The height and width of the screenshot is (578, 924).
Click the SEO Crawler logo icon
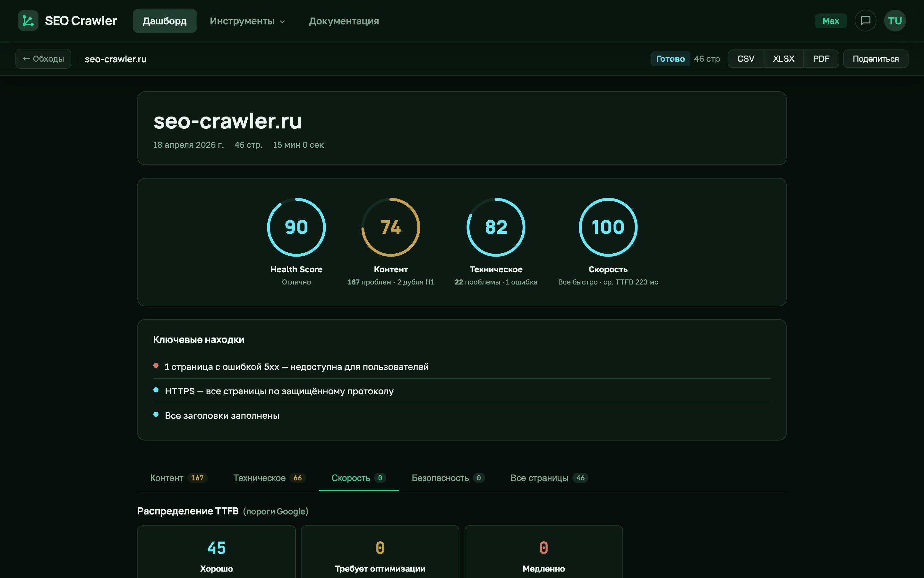pyautogui.click(x=28, y=21)
